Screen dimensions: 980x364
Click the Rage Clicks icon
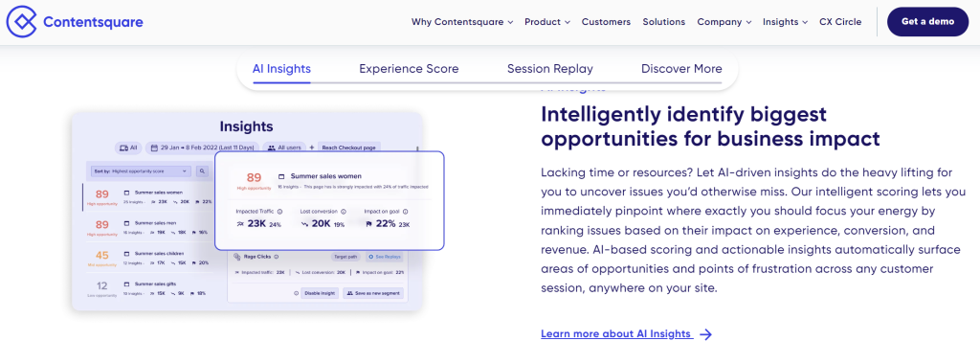click(237, 257)
